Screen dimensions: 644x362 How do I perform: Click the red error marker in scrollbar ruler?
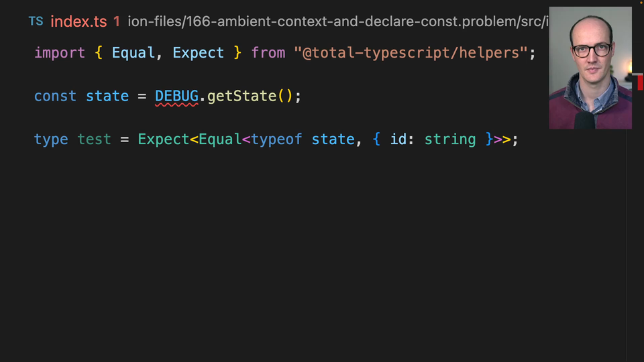point(640,82)
